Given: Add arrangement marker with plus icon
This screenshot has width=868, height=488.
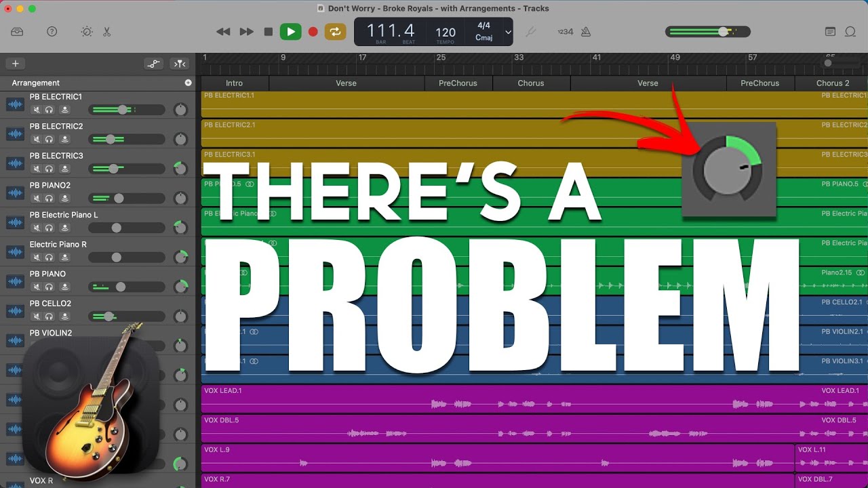Looking at the screenshot, I should click(x=189, y=83).
